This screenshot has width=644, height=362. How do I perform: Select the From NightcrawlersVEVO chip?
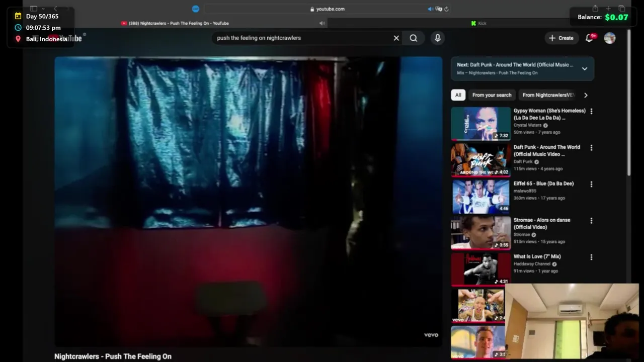pyautogui.click(x=548, y=95)
